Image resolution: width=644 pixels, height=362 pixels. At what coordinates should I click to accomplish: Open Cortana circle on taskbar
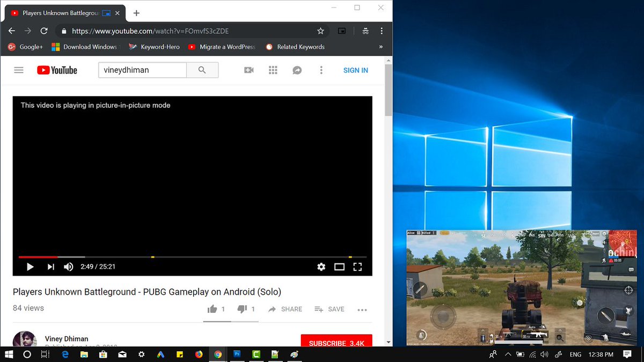pyautogui.click(x=27, y=354)
